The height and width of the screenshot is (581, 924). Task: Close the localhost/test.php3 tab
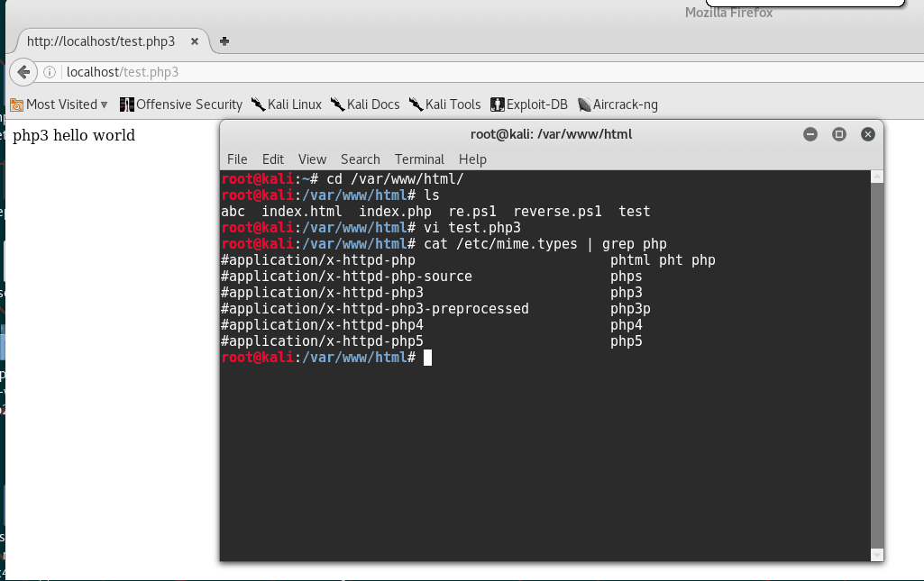195,41
